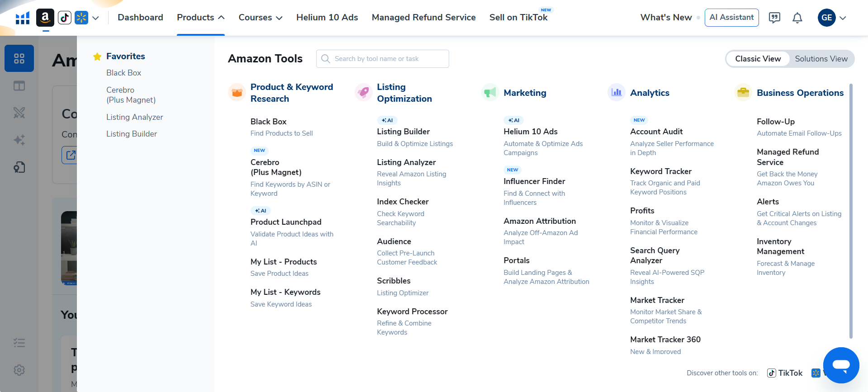Click the Analytics chart icon

(x=617, y=93)
